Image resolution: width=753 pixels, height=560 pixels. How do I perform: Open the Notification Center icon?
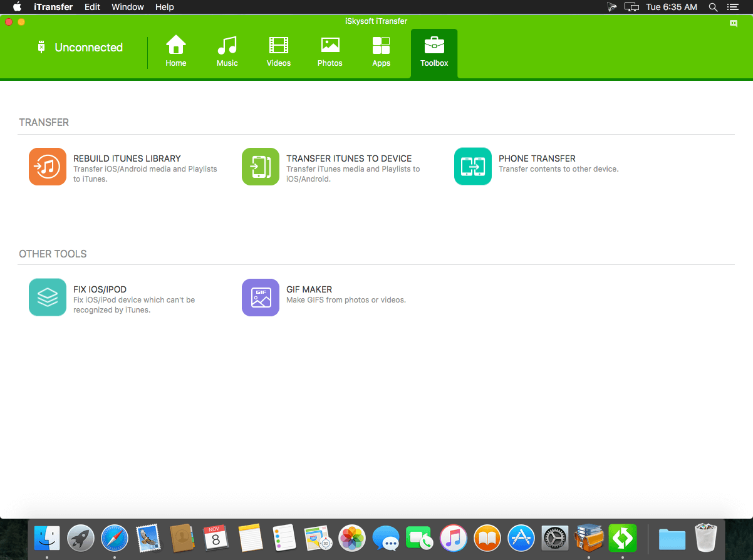733,7
